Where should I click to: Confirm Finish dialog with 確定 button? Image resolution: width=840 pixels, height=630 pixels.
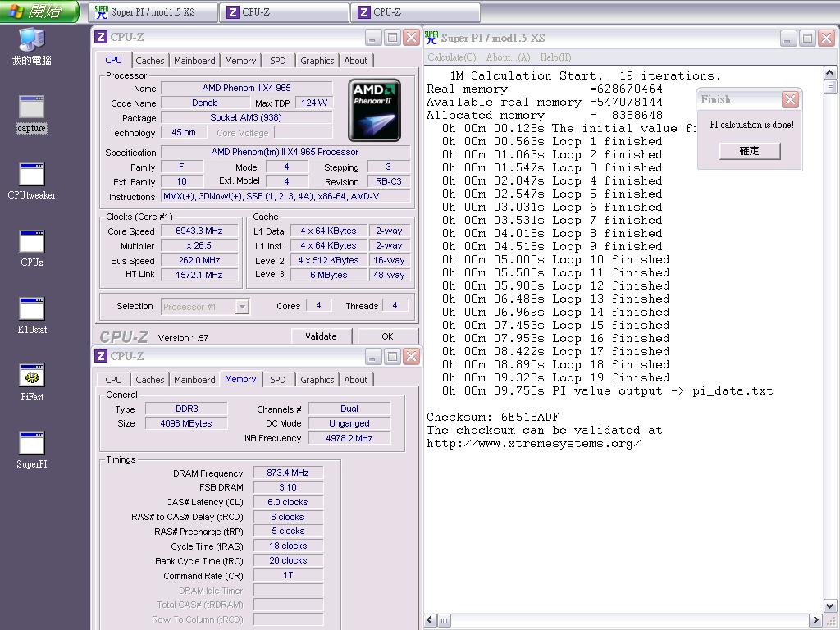(x=750, y=151)
